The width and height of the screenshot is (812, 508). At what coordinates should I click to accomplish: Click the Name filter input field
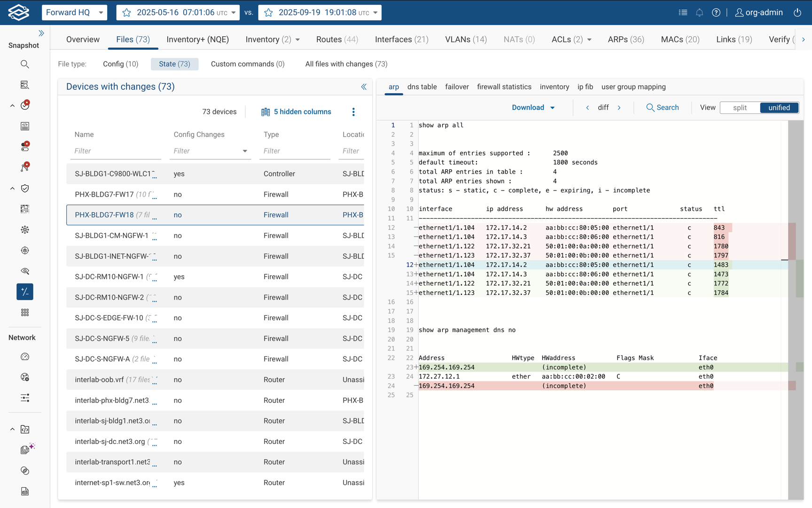click(x=115, y=151)
